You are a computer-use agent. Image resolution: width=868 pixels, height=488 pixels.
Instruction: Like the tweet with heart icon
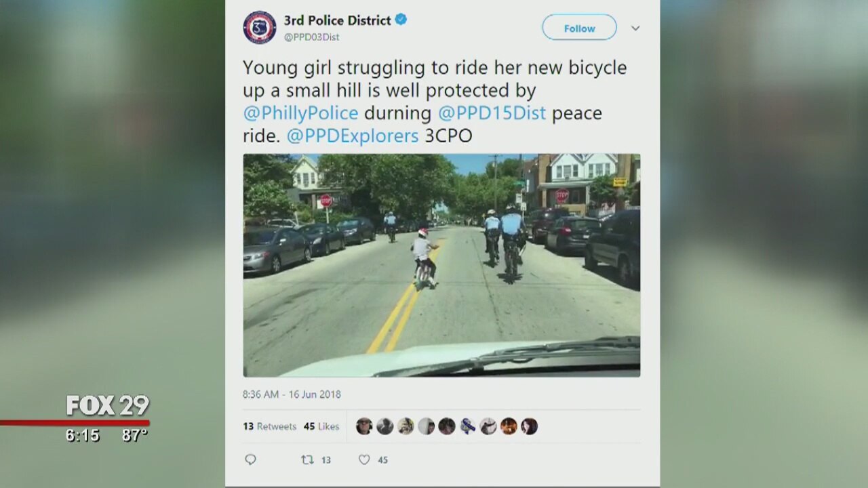tap(364, 460)
